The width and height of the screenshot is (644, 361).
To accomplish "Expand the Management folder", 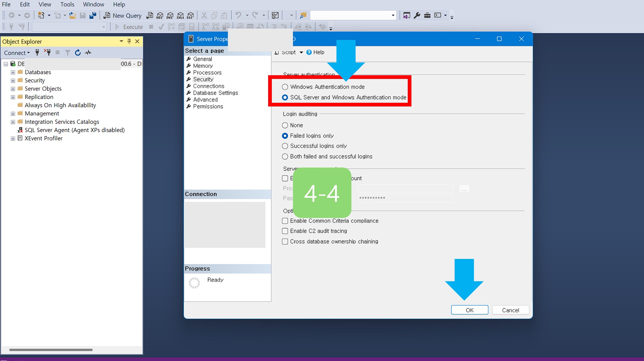I will tap(13, 114).
